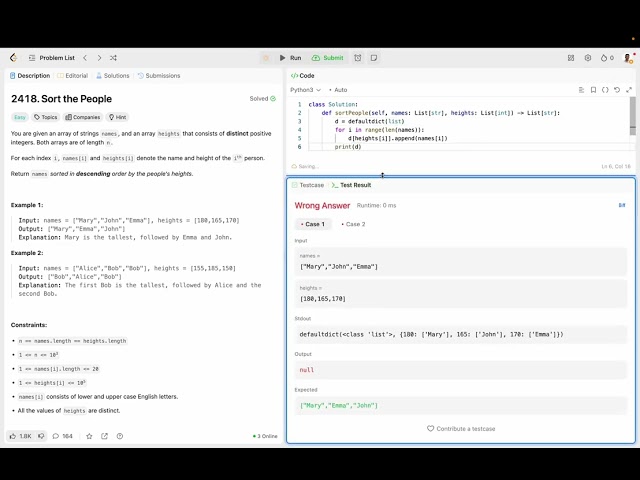The width and height of the screenshot is (640, 480).
Task: Select the Code panel tab
Action: pos(302,76)
